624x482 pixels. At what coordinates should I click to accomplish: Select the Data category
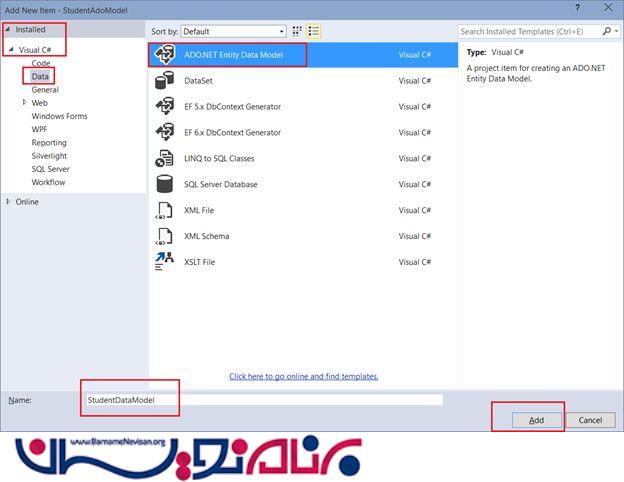40,76
